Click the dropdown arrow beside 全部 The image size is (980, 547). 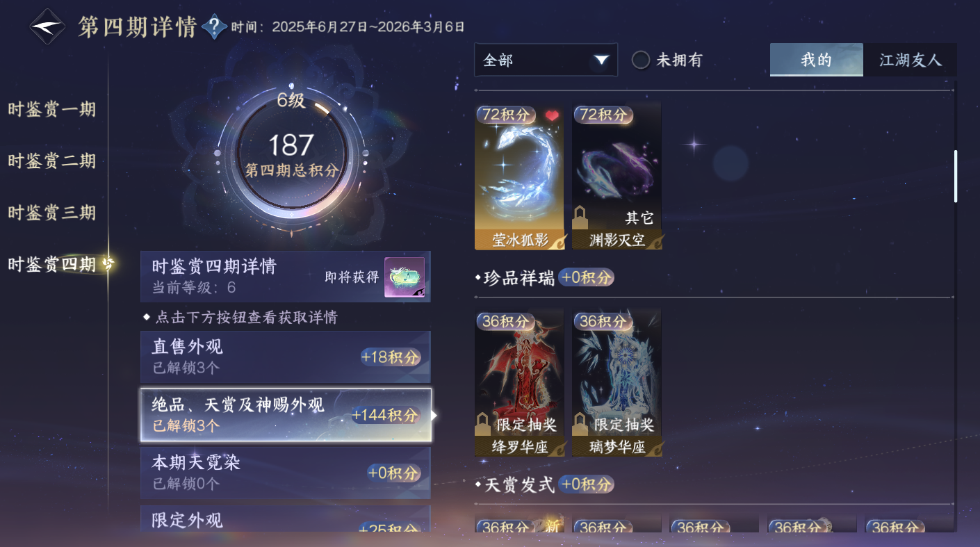coord(601,60)
